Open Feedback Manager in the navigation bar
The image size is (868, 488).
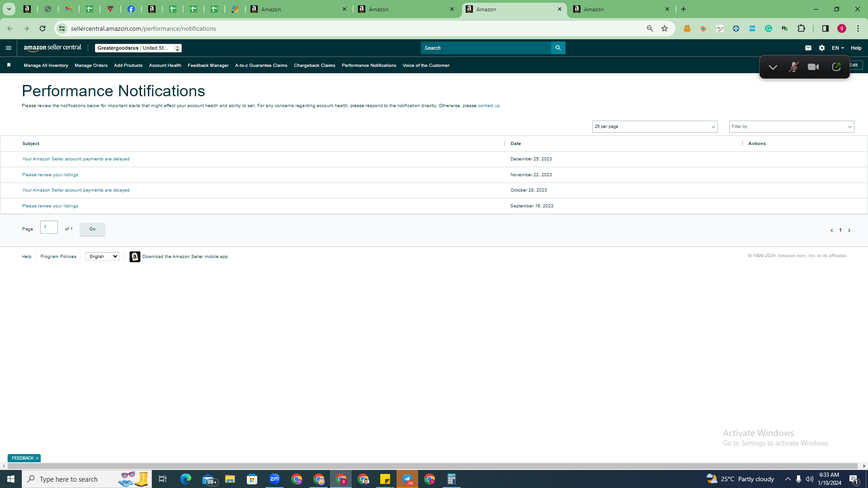pos(208,66)
